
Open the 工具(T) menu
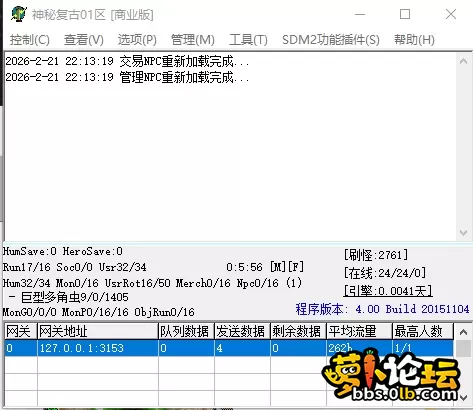point(248,40)
